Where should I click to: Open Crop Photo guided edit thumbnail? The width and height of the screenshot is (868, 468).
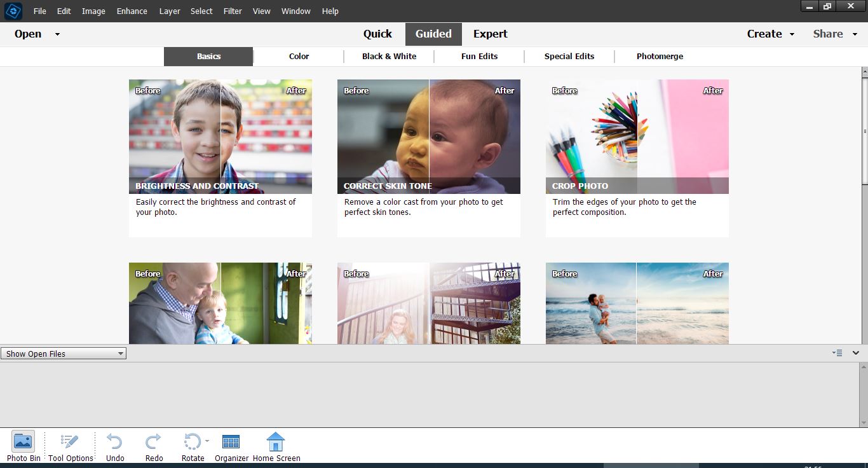click(x=637, y=137)
